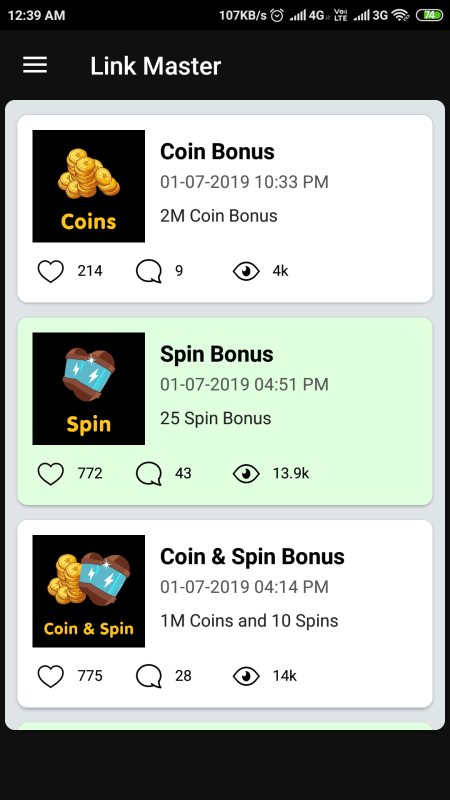450x800 pixels.
Task: Open the Spin thumbnail image
Action: point(89,389)
